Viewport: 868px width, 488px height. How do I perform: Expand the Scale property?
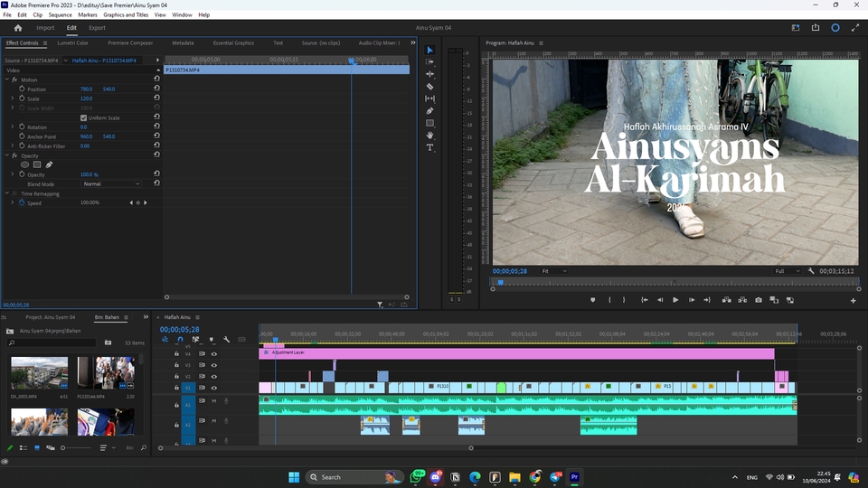[x=12, y=98]
